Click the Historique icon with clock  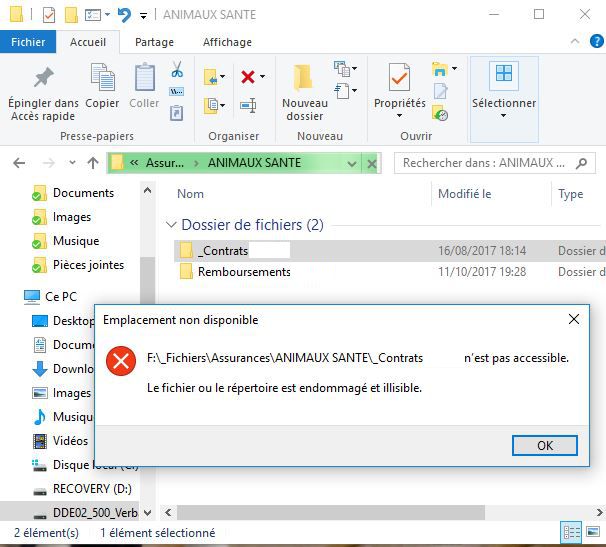pos(440,113)
